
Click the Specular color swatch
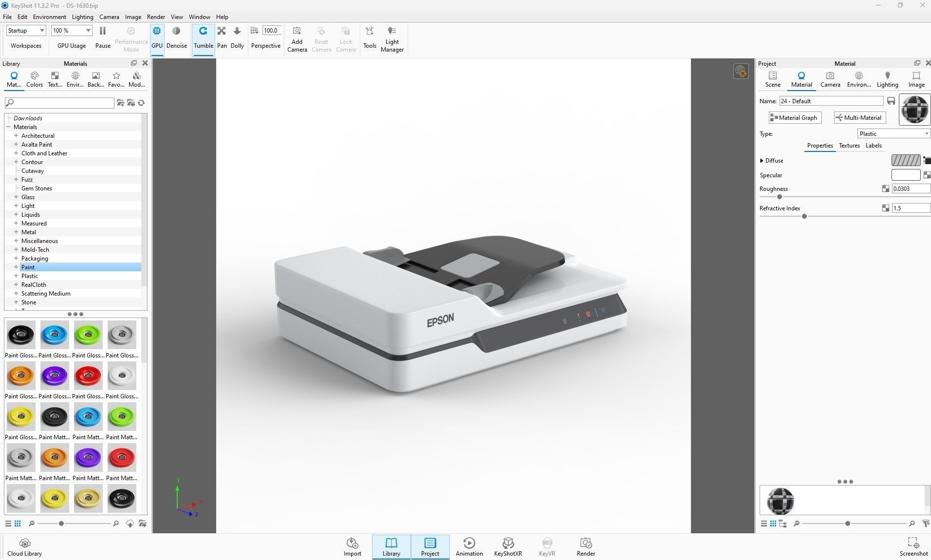pos(906,175)
